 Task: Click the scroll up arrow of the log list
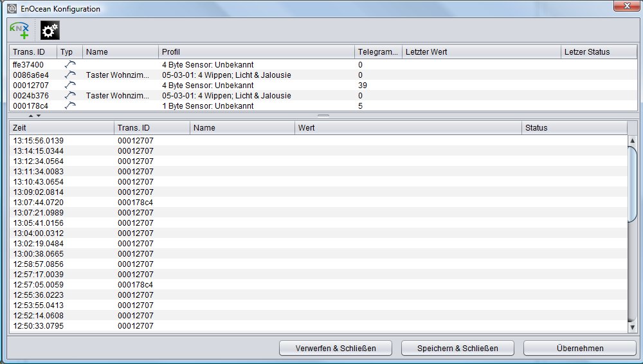[632, 140]
